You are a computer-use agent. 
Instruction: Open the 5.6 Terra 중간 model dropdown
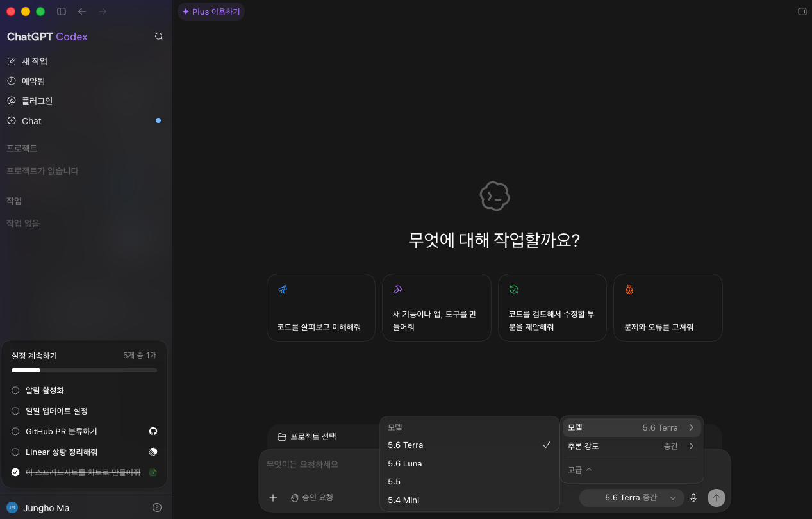tap(631, 498)
